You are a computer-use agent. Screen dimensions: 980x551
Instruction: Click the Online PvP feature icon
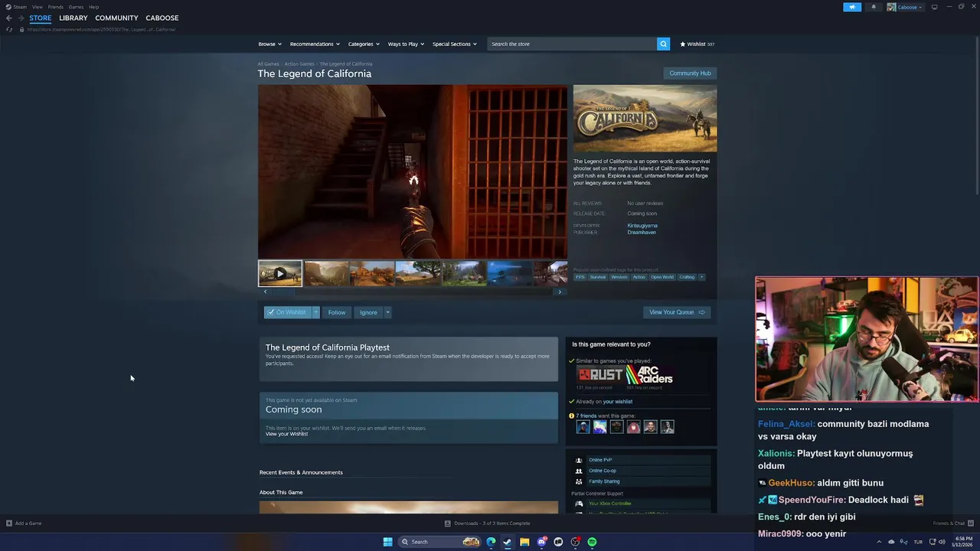click(x=579, y=460)
